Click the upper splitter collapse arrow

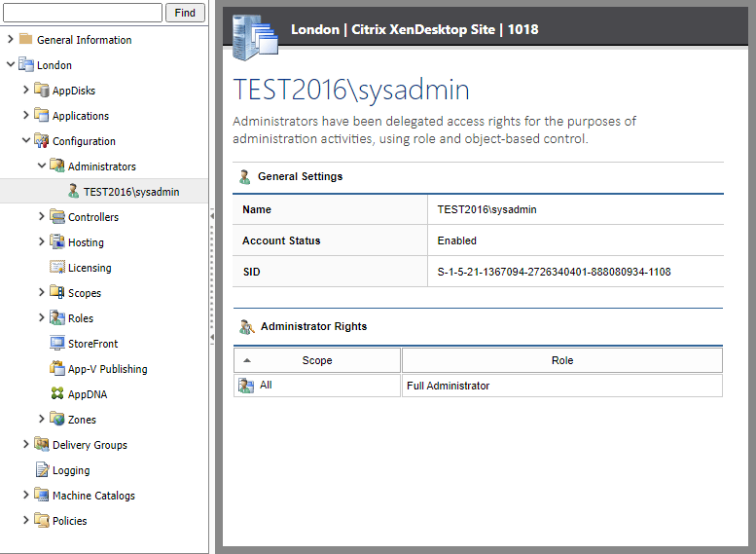click(212, 216)
